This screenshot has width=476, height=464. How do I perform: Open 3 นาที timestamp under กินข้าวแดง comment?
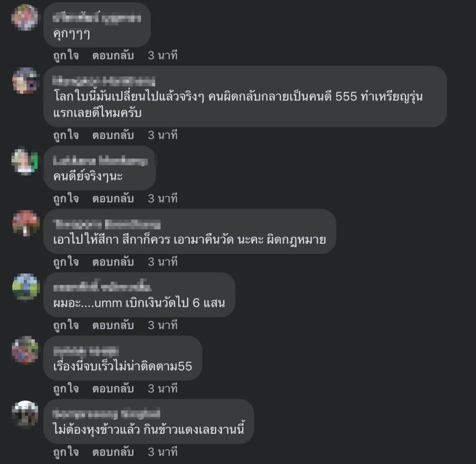click(163, 452)
